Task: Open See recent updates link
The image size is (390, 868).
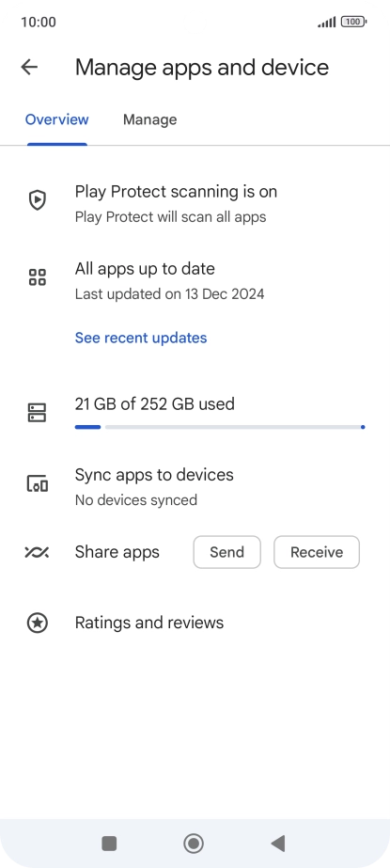Action: pos(141,338)
